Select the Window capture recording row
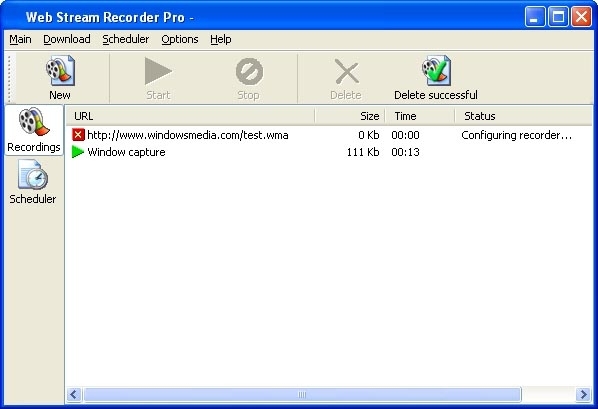 tap(329, 152)
